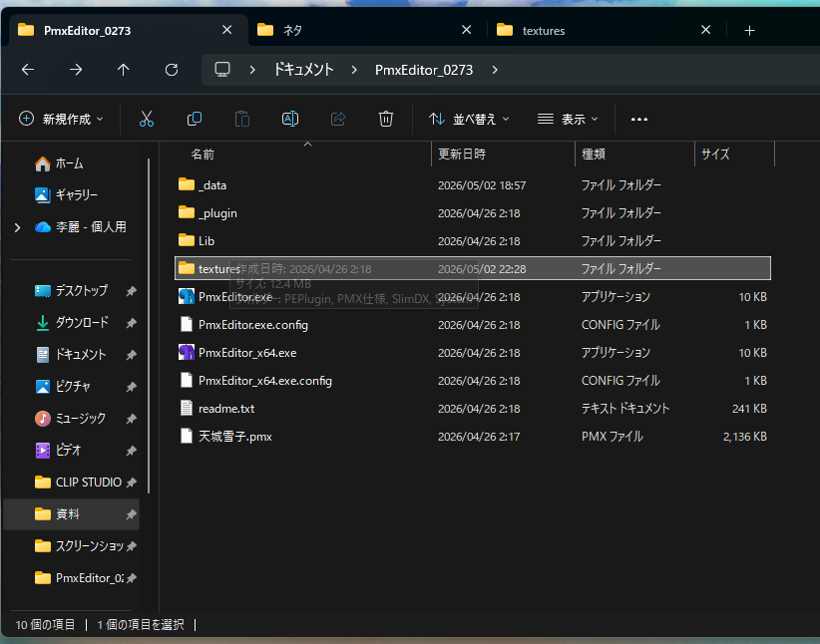Click the pin icon beside CLIP STUDIO
The height and width of the screenshot is (644, 820).
pos(132,483)
